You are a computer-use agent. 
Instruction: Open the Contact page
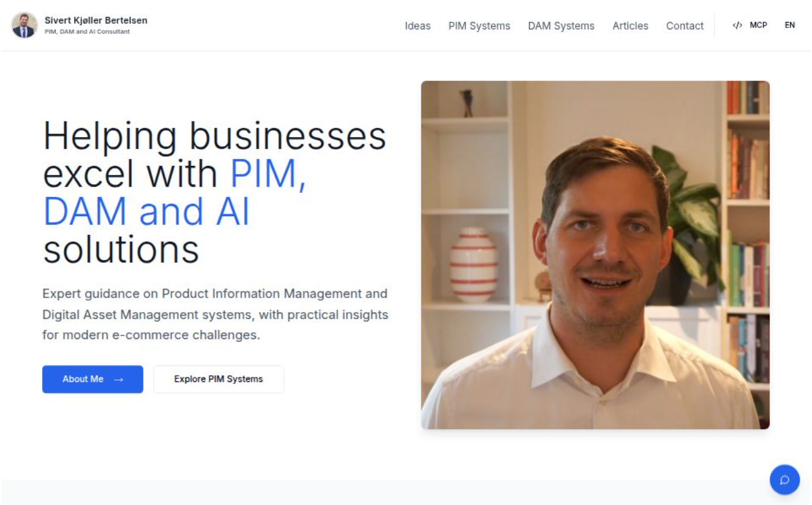pos(685,26)
